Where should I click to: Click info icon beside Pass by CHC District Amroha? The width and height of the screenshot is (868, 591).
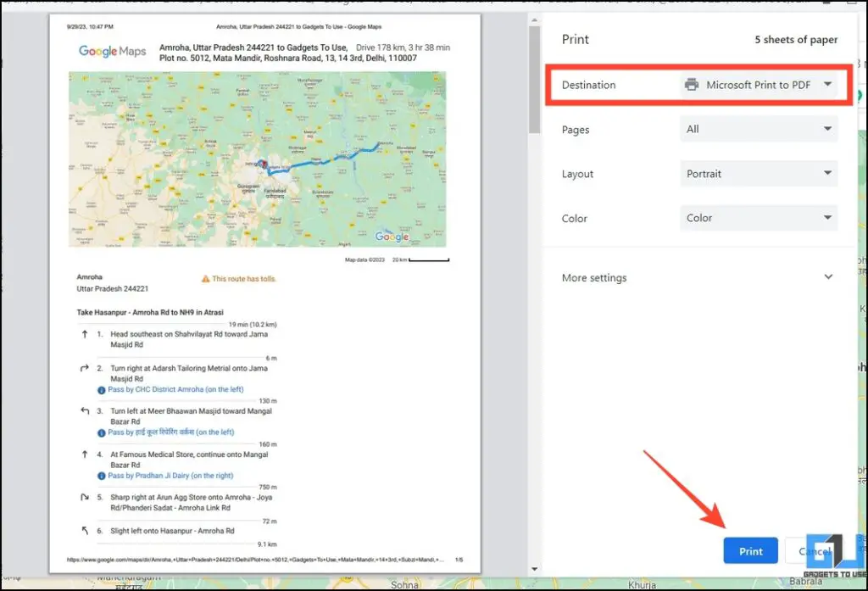tap(103, 388)
